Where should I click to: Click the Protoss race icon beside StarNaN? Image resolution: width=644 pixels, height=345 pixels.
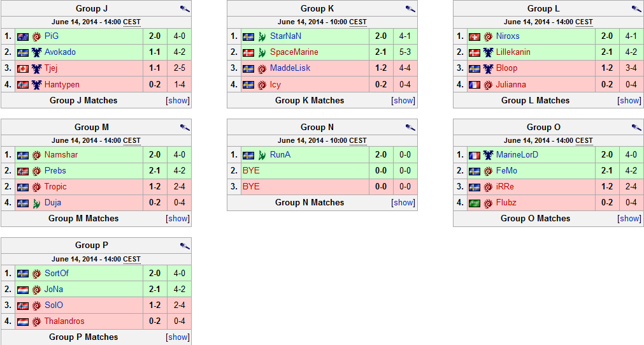click(x=262, y=36)
